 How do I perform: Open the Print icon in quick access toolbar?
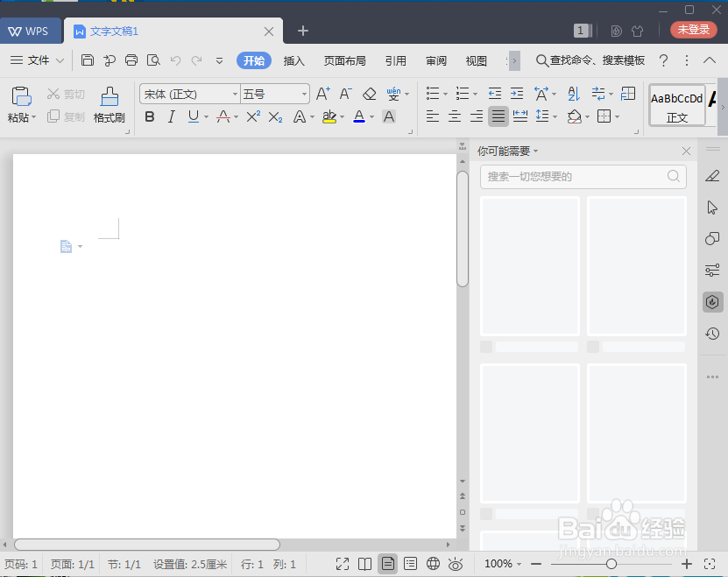pos(131,60)
